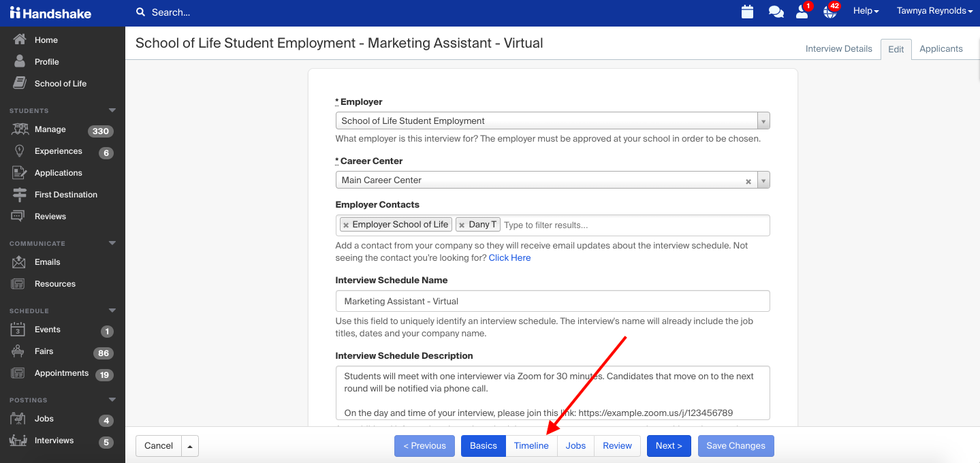Collapse the Schedule sidebar section

112,310
